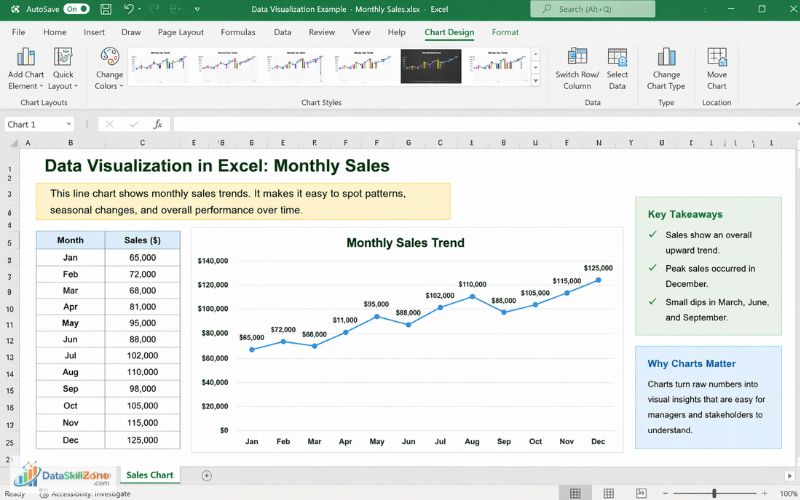This screenshot has height=500, width=800.
Task: Switch to the Format tab
Action: 505,32
